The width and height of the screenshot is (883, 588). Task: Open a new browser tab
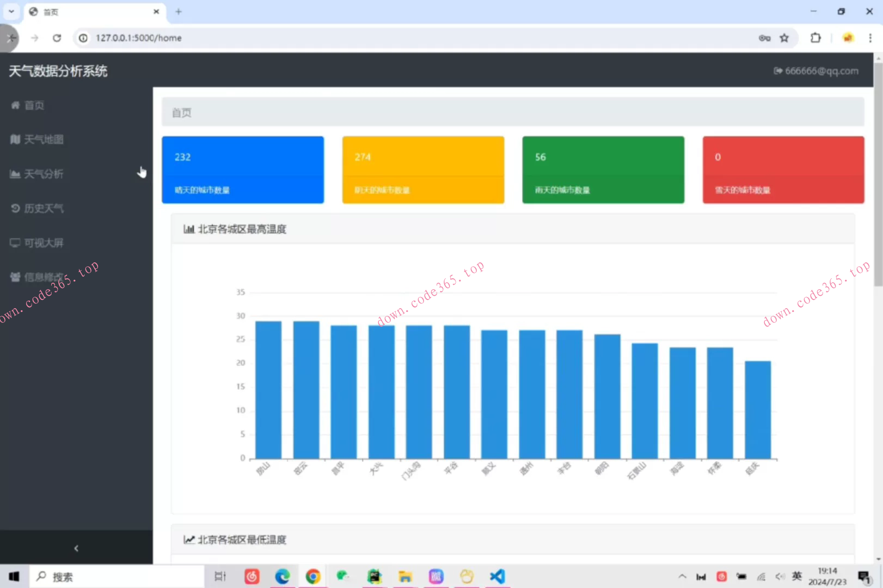click(179, 11)
